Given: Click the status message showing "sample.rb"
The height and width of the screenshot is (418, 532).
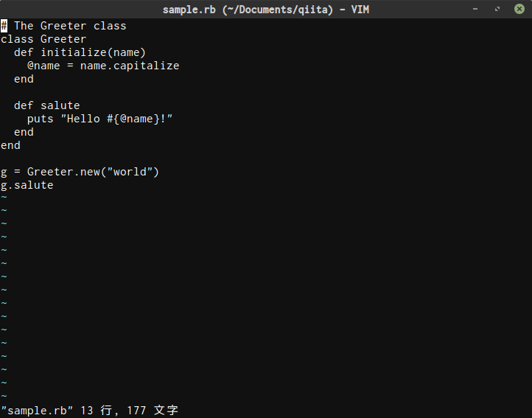Looking at the screenshot, I should [37, 410].
